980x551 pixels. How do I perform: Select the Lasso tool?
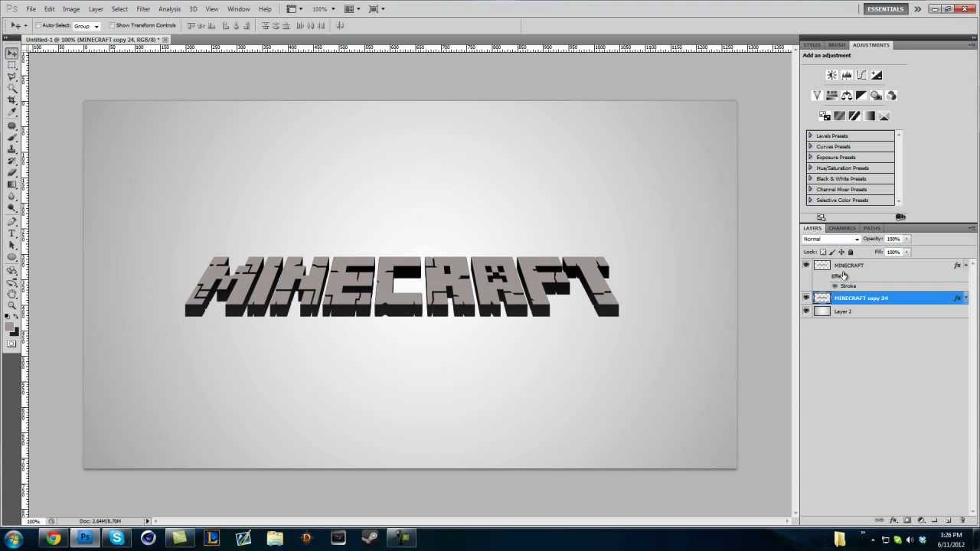click(x=11, y=77)
